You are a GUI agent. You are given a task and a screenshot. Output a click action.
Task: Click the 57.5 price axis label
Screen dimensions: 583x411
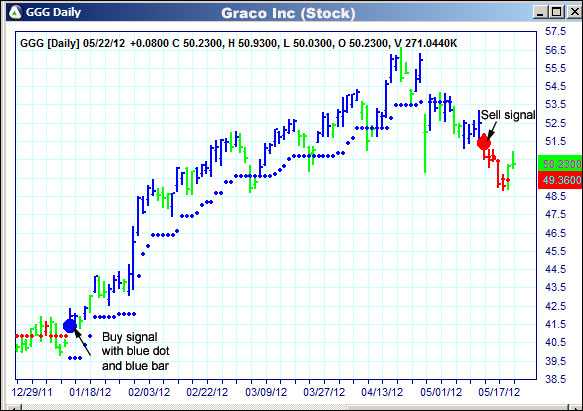pyautogui.click(x=555, y=32)
